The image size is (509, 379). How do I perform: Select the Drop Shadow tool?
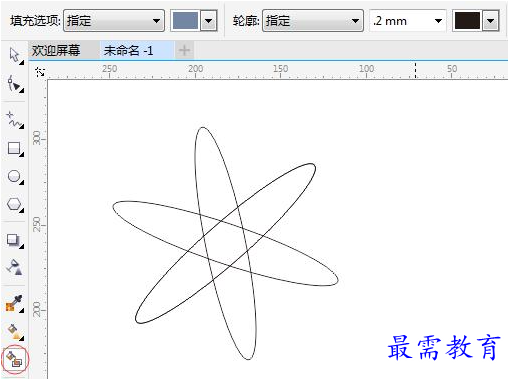click(x=15, y=240)
